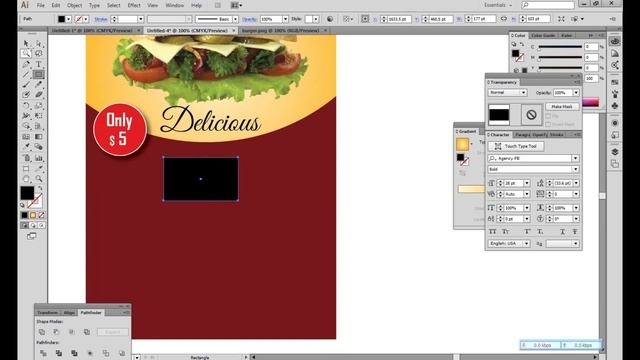
Task: Open the font style dropdown Bold
Action: (x=575, y=169)
